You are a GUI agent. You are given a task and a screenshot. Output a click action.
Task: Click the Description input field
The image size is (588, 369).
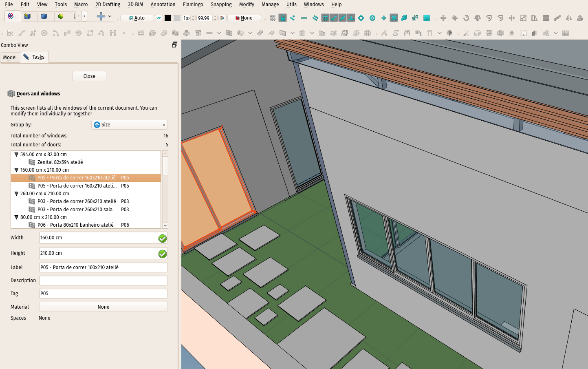point(104,281)
